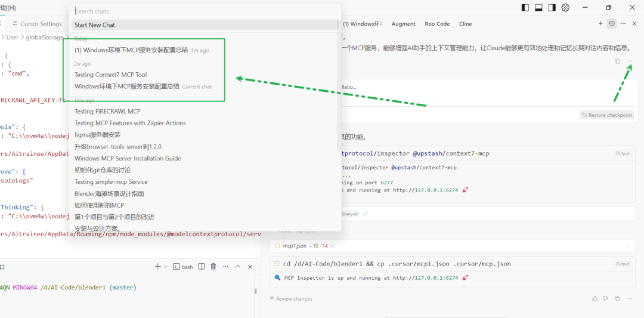Toggle the bottom panel layout icon
Image resolution: width=644 pixels, height=318 pixels.
[x=538, y=7]
